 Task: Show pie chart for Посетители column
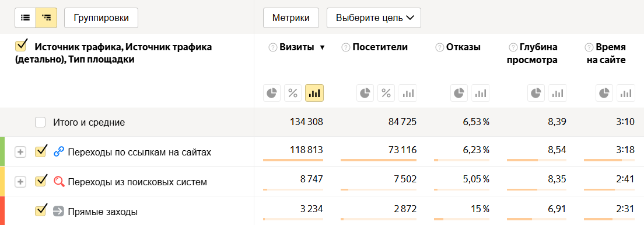pyautogui.click(x=365, y=93)
